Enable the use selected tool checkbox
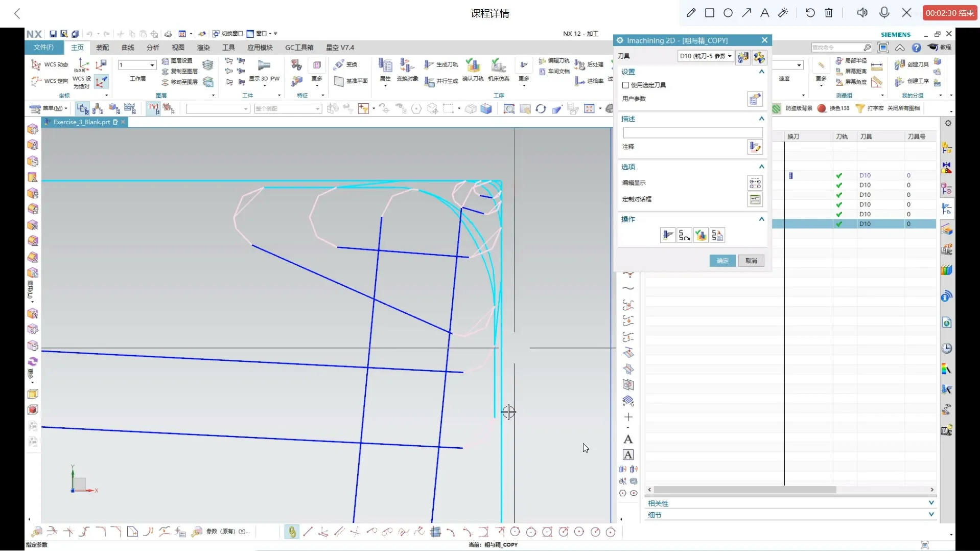980x551 pixels. click(625, 85)
